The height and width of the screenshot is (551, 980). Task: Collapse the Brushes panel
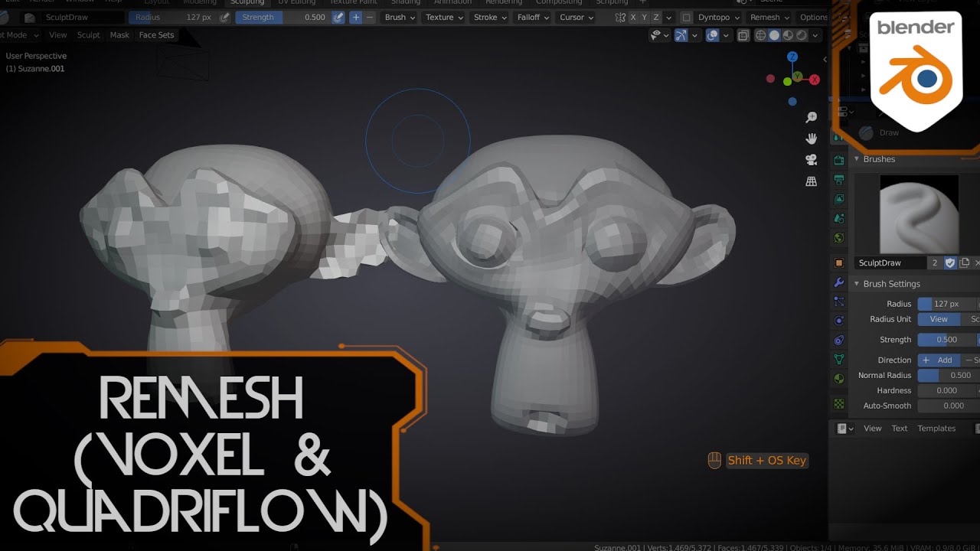pos(857,159)
